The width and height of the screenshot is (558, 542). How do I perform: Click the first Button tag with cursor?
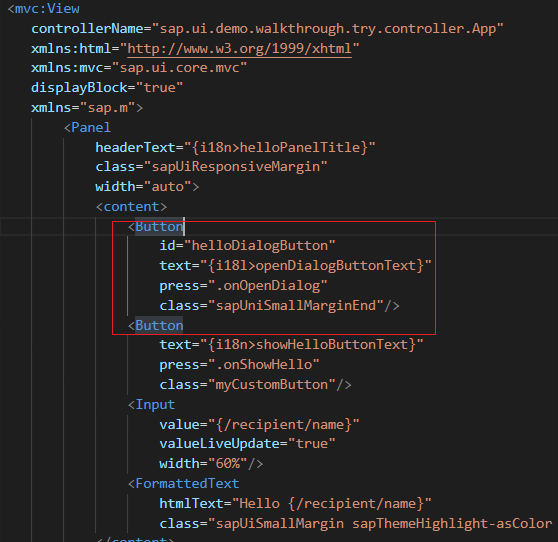159,226
